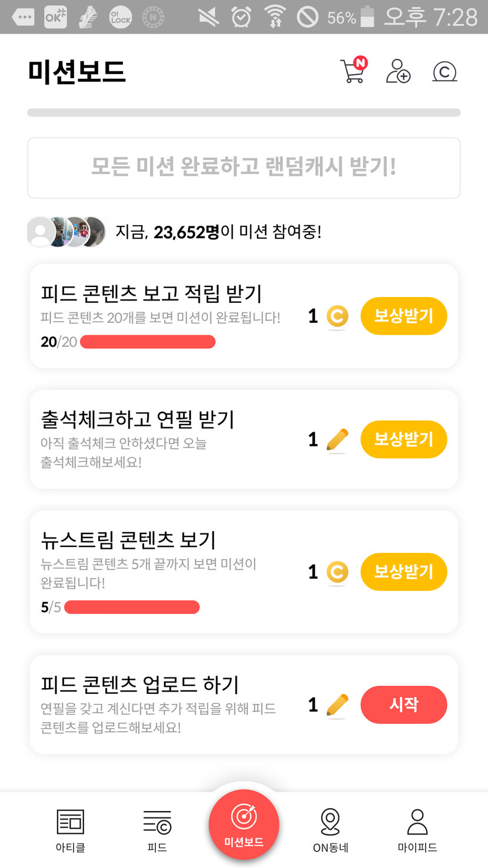488x868 pixels.
Task: Claim reward for 피드 콘텐츠 보고 적립 받기
Action: 403,316
